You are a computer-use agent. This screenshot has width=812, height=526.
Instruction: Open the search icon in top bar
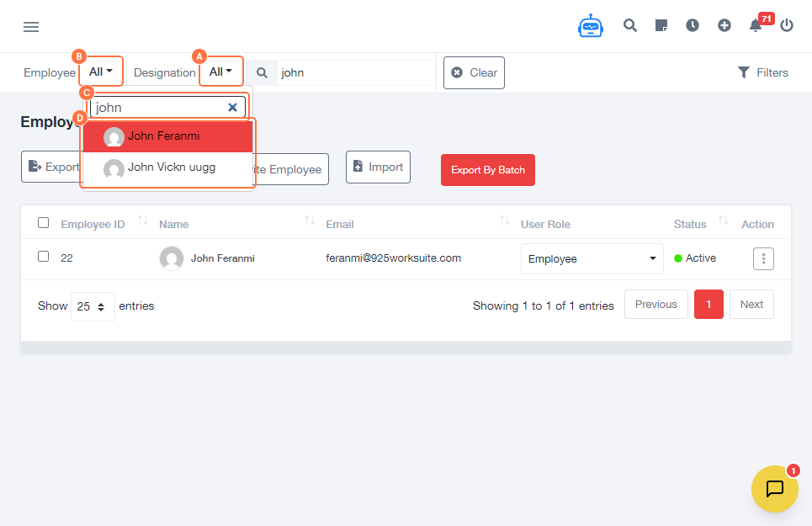tap(629, 25)
